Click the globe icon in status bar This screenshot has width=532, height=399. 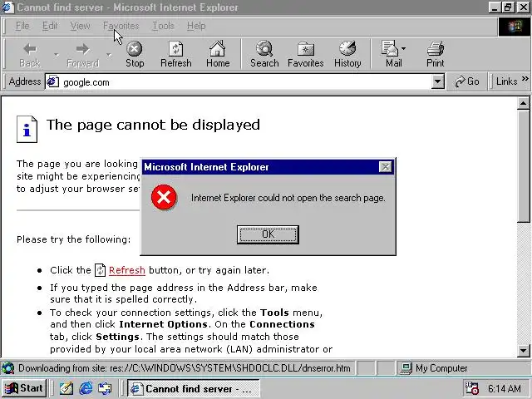[x=7, y=368]
